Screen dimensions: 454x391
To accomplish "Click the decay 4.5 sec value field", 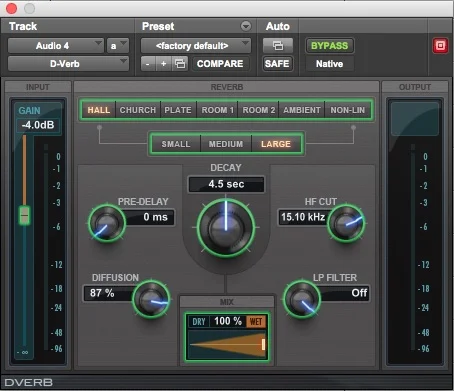I will tap(226, 184).
